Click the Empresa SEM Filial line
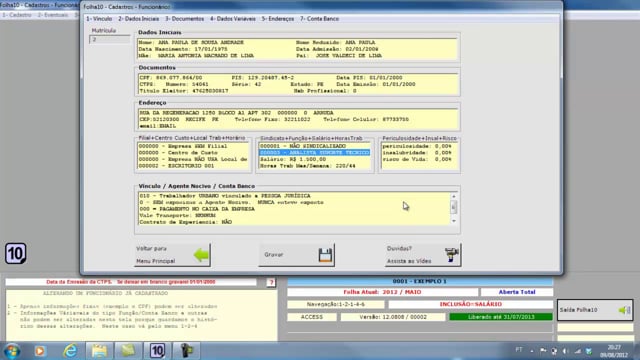This screenshot has width=640, height=360. pyautogui.click(x=183, y=146)
